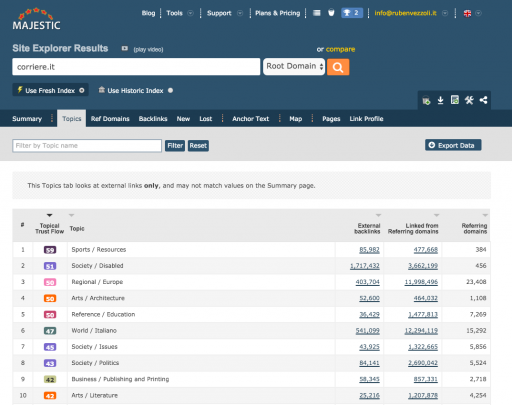Open the New tab

pyautogui.click(x=183, y=119)
